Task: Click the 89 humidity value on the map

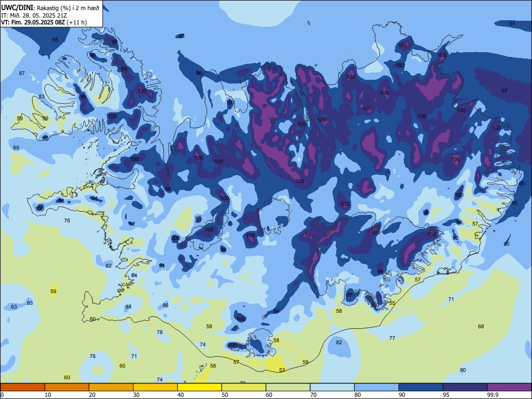Action: pos(16,147)
